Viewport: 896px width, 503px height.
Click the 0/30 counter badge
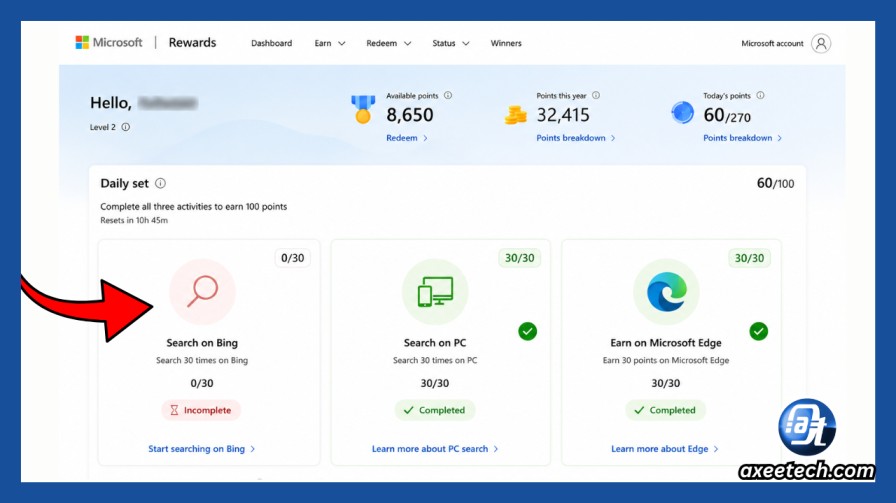click(x=293, y=258)
